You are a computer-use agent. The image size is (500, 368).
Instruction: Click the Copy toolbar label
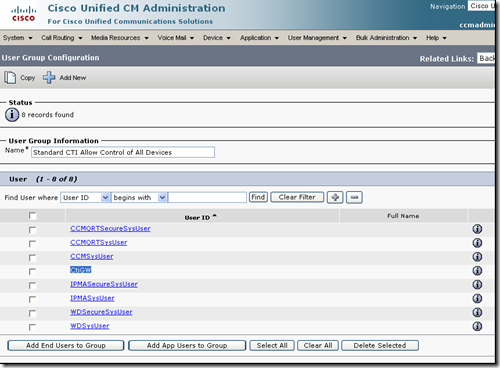click(x=28, y=78)
